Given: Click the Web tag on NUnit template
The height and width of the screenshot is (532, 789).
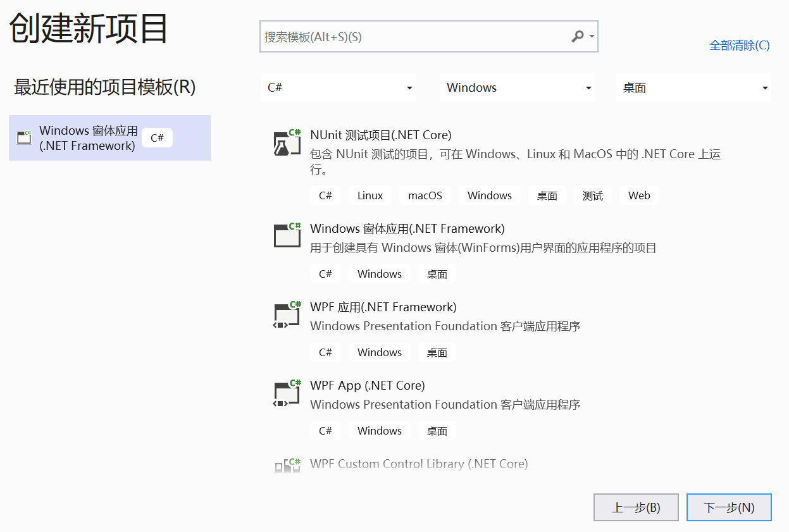Looking at the screenshot, I should [x=639, y=195].
